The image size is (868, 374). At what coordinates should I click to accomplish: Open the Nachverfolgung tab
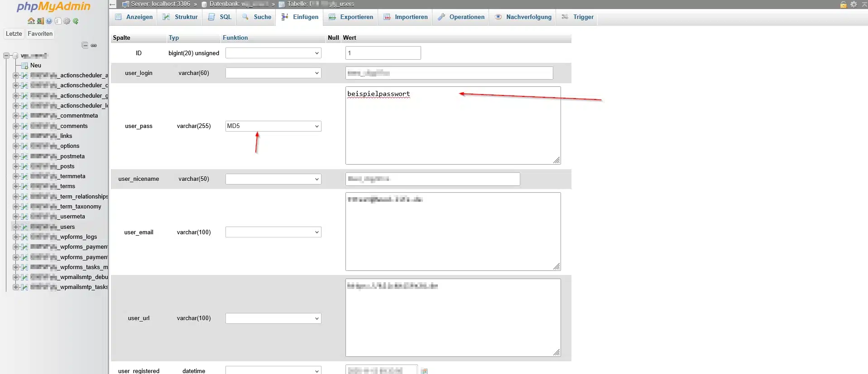coord(523,17)
